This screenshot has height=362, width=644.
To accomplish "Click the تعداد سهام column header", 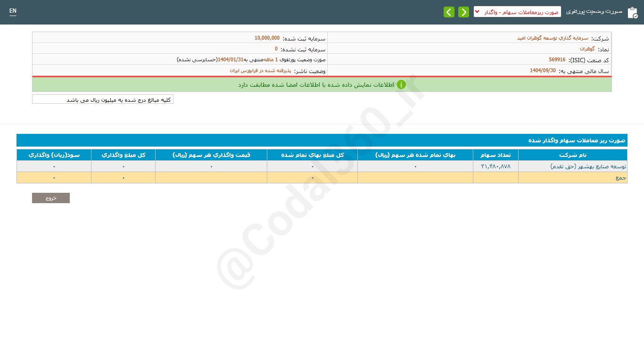I will pyautogui.click(x=495, y=155).
